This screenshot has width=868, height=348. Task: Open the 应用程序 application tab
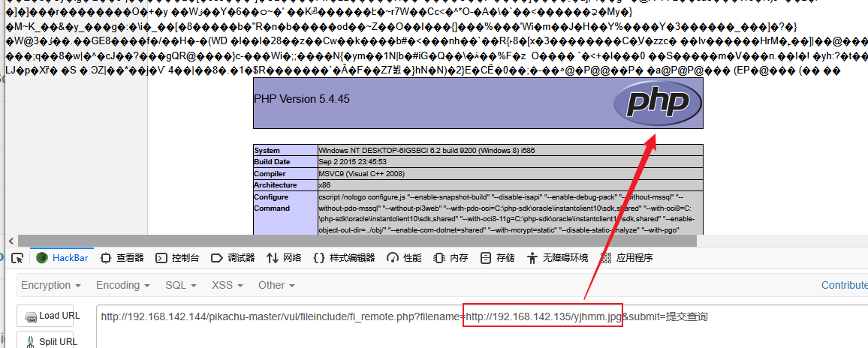[x=627, y=258]
